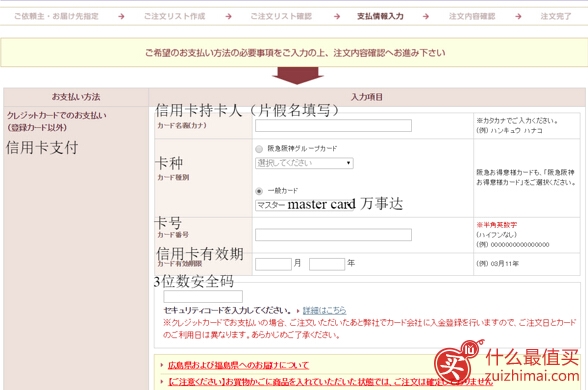Select the 一般カード radio button
The height and width of the screenshot is (390, 588).
coord(259,191)
